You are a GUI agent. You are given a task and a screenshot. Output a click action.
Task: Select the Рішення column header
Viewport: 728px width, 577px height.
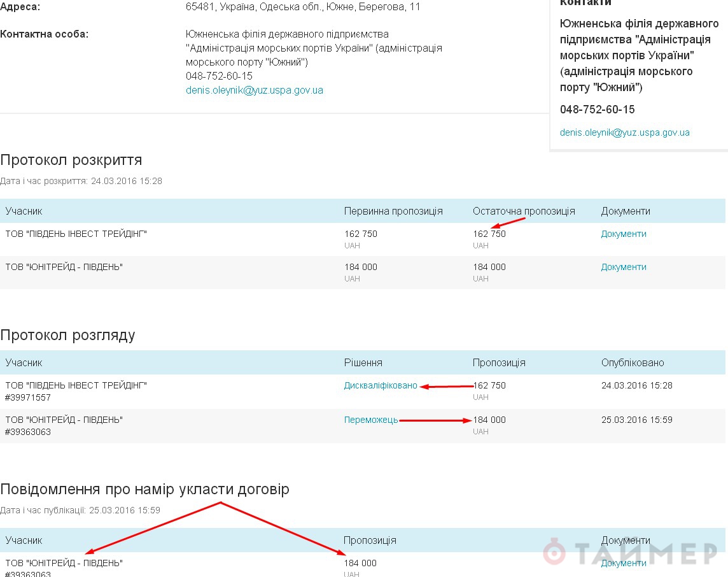363,362
